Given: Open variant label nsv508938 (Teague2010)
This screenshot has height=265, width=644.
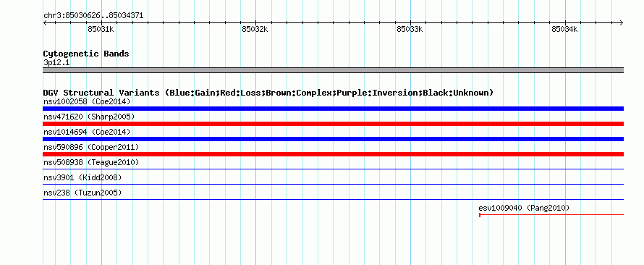Looking at the screenshot, I should click(91, 162).
